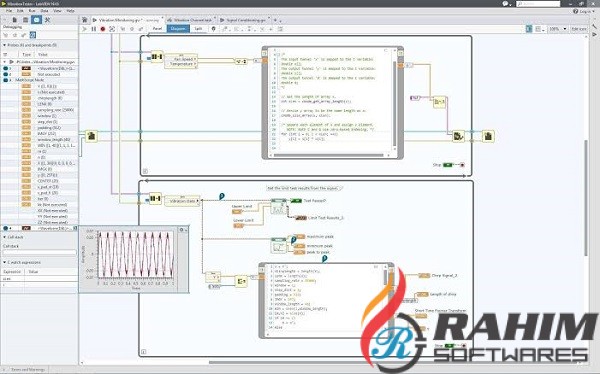Click the amplitude measurement node near peaks

(278, 245)
